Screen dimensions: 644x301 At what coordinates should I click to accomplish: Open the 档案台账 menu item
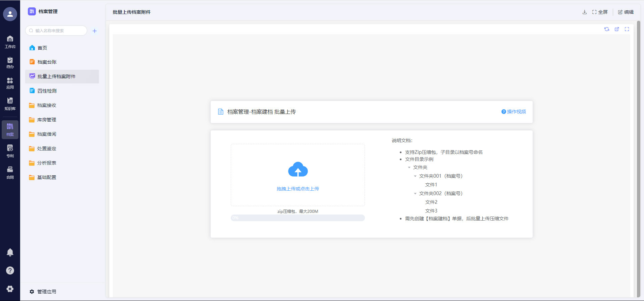[47, 62]
